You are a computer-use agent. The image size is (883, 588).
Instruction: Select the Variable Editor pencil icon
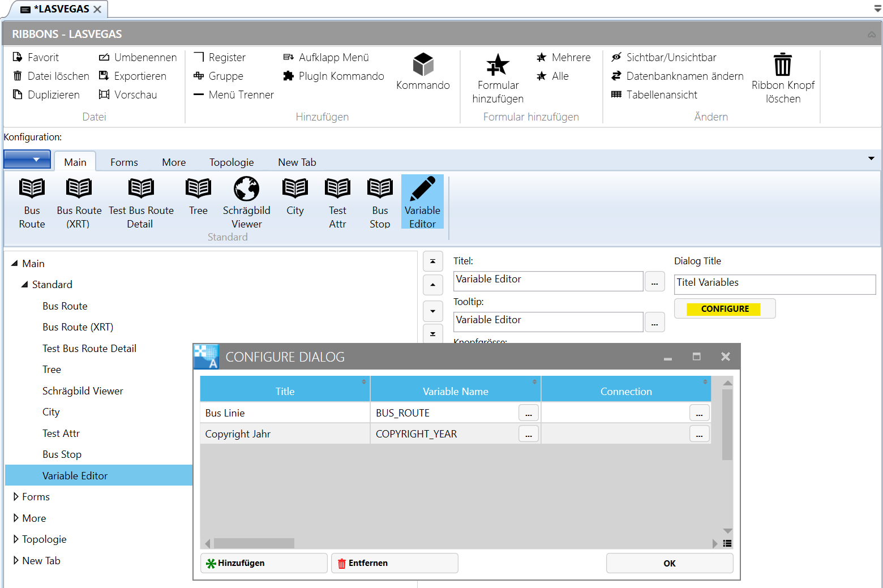422,189
